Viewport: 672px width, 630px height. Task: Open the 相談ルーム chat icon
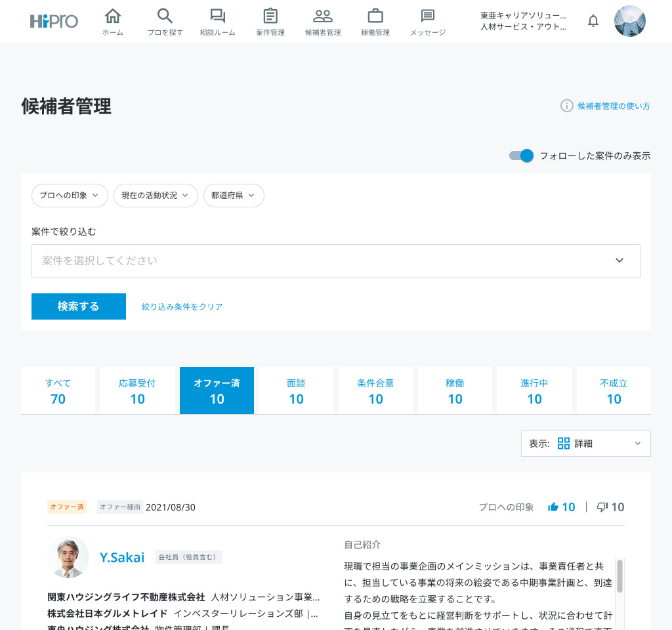[218, 16]
